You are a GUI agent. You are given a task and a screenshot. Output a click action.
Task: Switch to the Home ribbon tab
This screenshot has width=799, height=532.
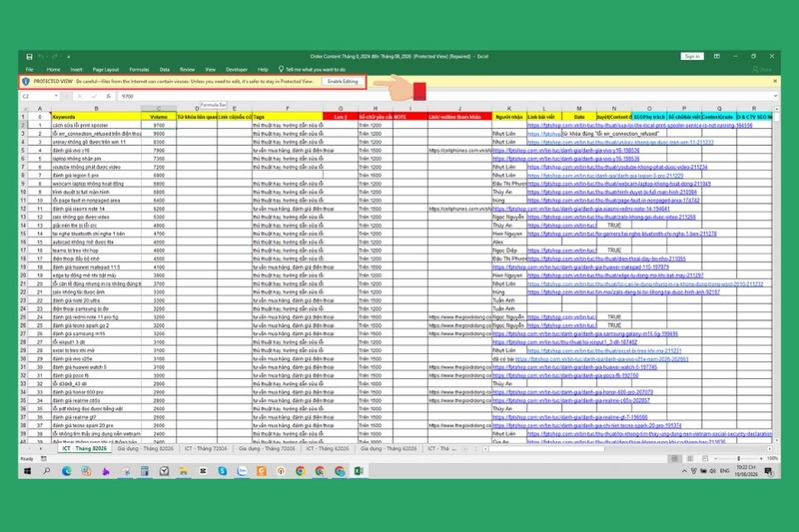pos(53,69)
